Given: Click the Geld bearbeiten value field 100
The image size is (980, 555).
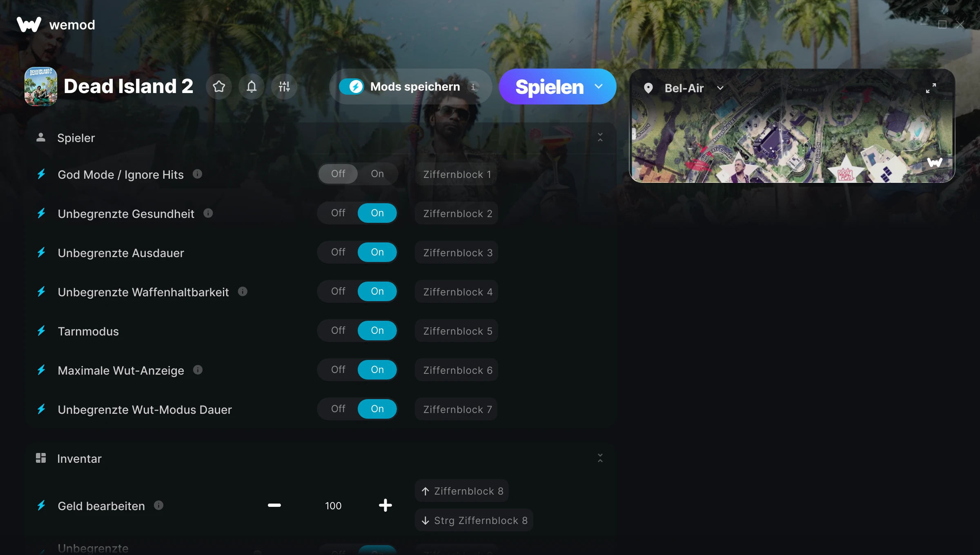Looking at the screenshot, I should click(x=333, y=506).
